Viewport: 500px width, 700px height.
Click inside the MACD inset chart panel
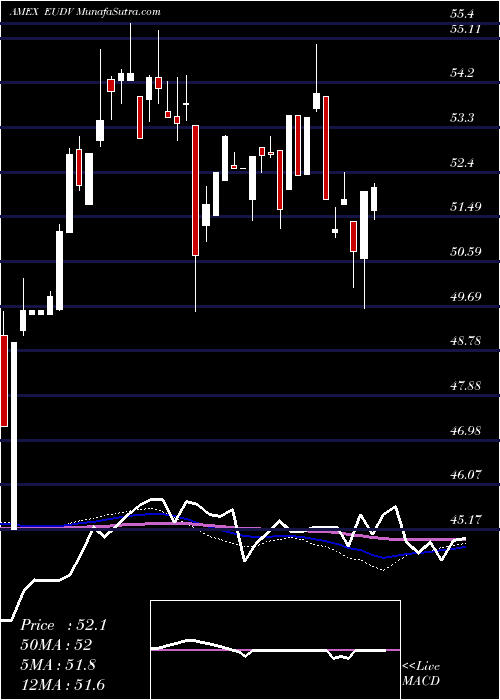pos(275,650)
